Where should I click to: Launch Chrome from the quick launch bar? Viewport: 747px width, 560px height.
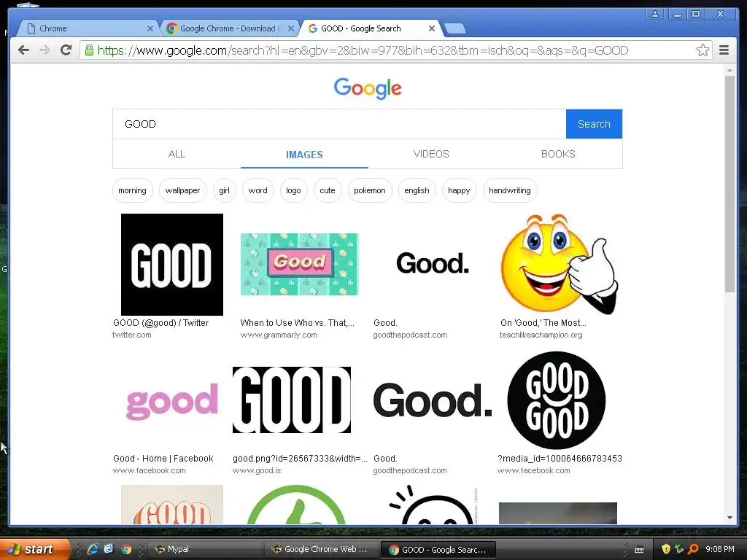coord(126,549)
